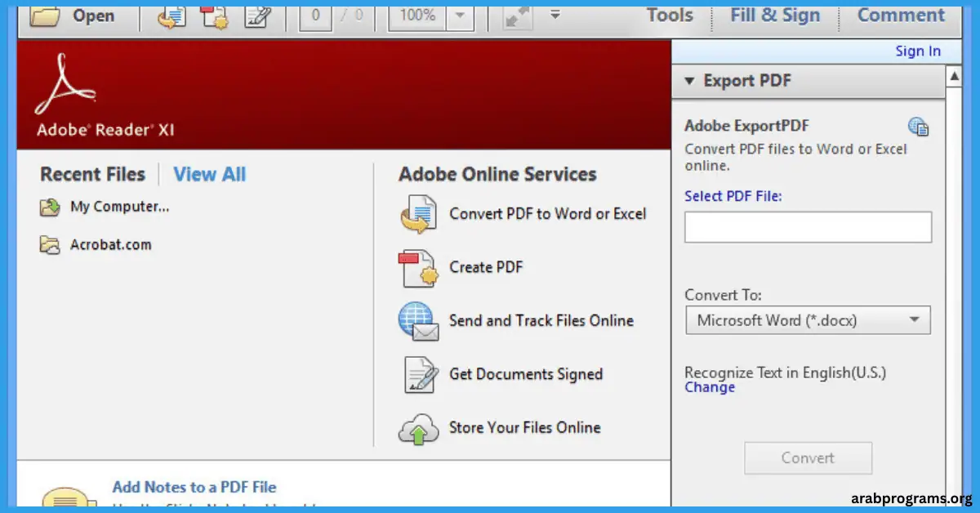
Task: Click the Send and Track globe envelope icon
Action: [x=419, y=322]
